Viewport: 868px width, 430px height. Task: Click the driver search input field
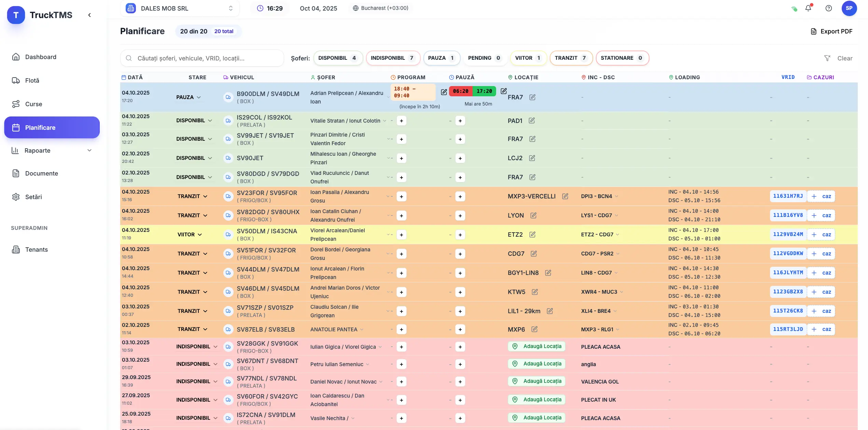[202, 58]
